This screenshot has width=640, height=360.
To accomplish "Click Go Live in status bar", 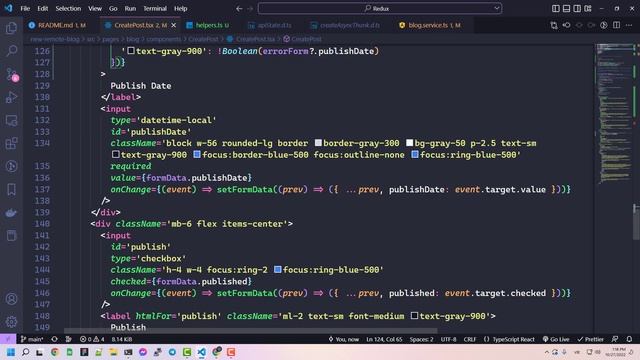I will 556,339.
